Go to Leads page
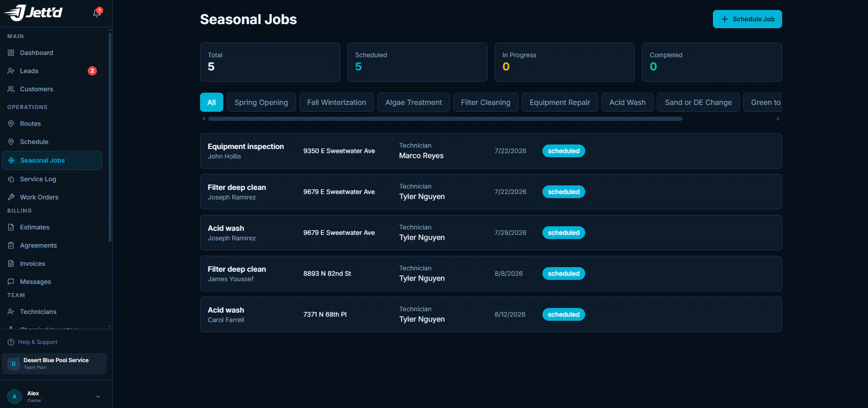The width and height of the screenshot is (868, 408). (x=52, y=71)
